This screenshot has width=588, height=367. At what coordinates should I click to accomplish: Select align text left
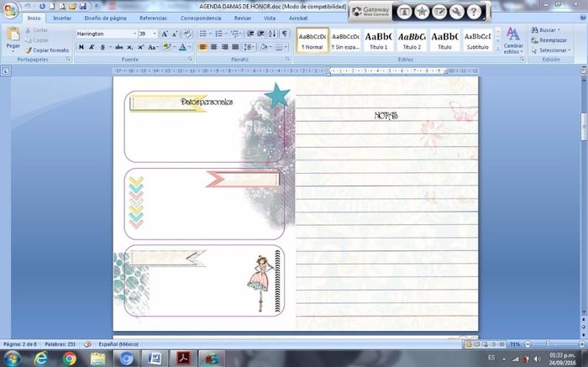pos(203,47)
